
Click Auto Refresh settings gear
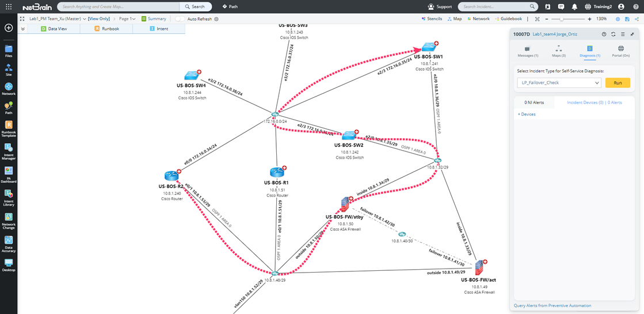[x=216, y=19]
